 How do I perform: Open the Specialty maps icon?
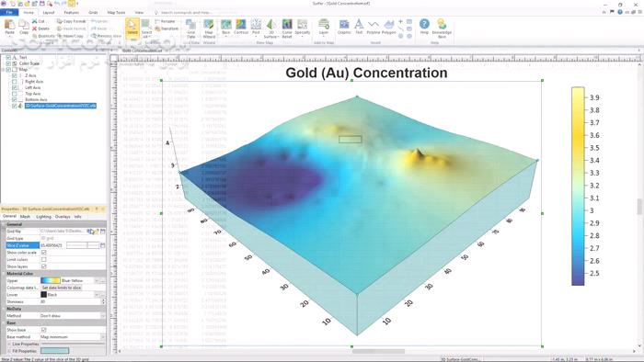point(303,25)
